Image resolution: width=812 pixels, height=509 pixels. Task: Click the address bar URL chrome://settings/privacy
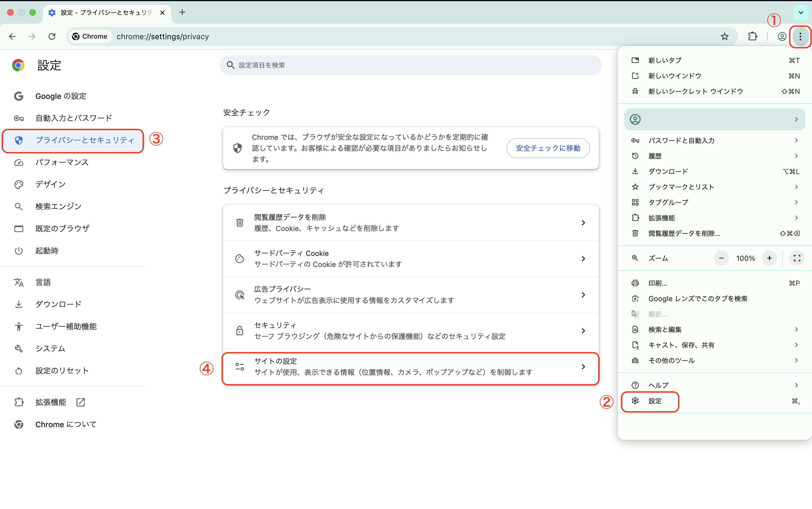(x=162, y=36)
